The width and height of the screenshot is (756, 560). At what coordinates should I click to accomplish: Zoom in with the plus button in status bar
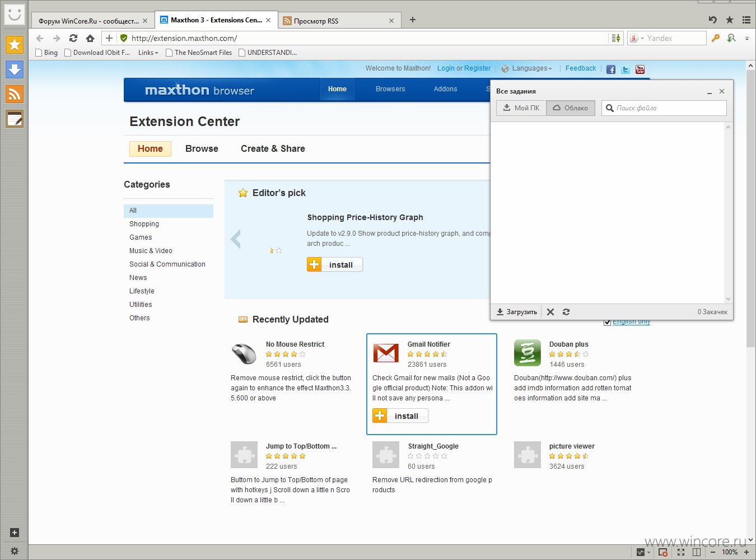746,552
